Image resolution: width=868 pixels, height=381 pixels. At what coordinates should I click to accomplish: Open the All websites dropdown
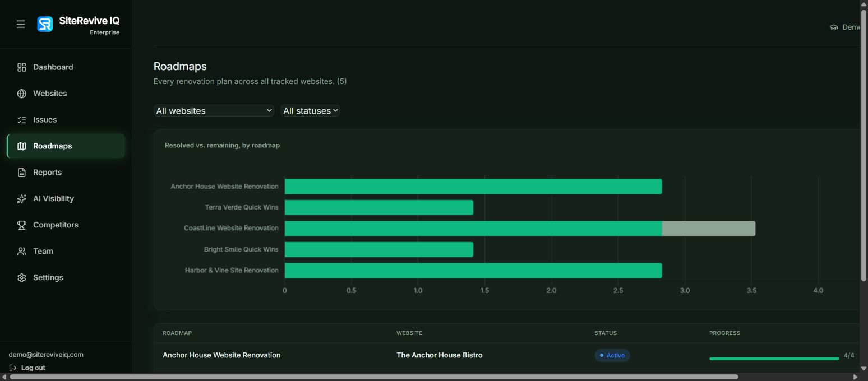point(214,111)
